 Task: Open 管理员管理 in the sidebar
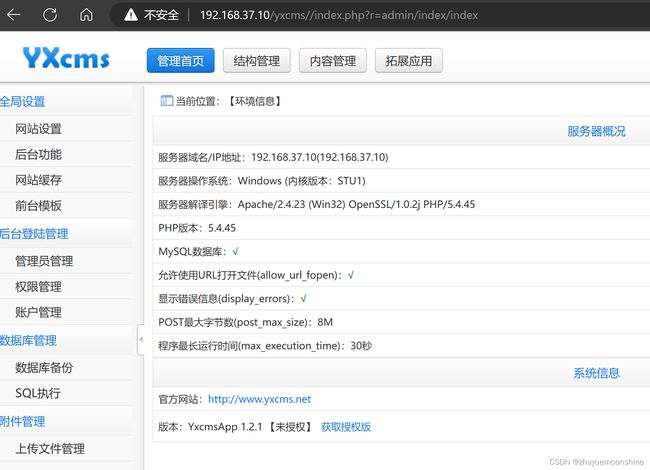[44, 261]
